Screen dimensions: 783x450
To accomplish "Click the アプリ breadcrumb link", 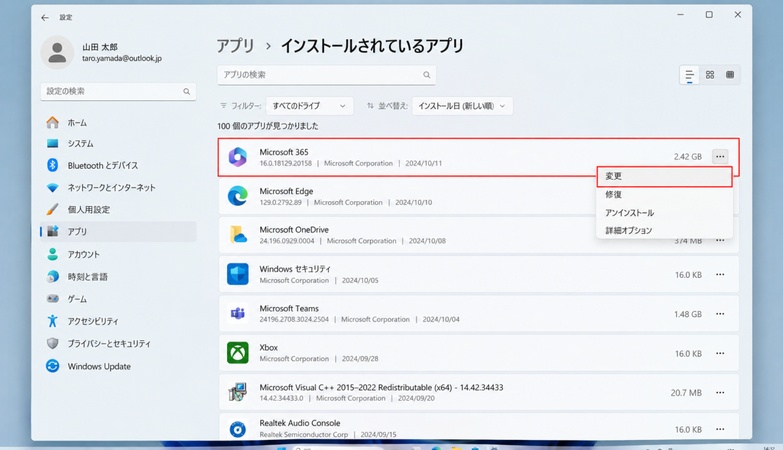I will [x=236, y=46].
